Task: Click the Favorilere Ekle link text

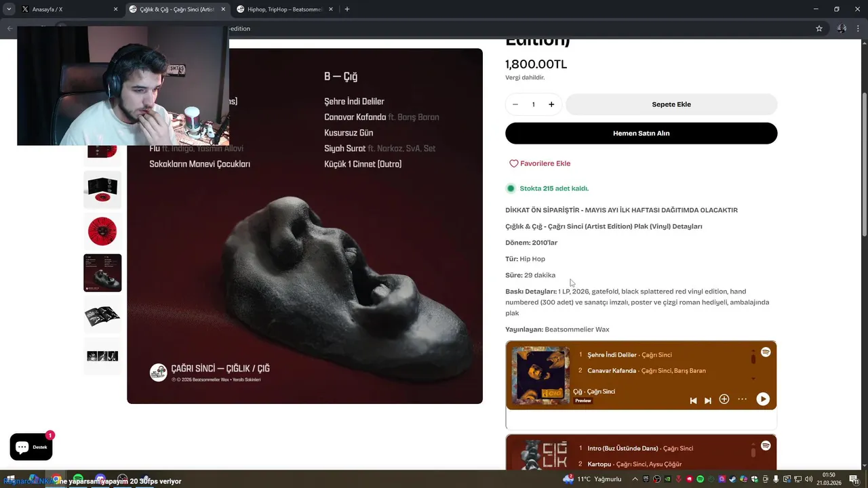Action: [545, 163]
